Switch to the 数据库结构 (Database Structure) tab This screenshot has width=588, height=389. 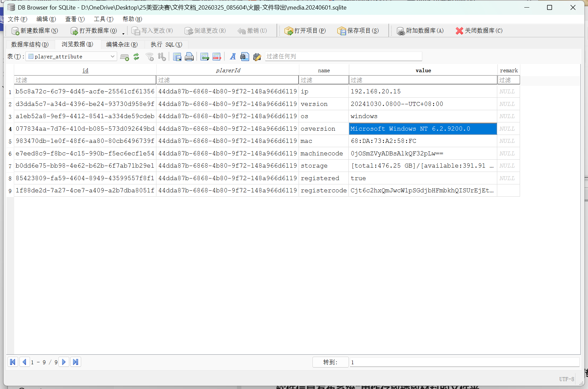(x=30, y=45)
